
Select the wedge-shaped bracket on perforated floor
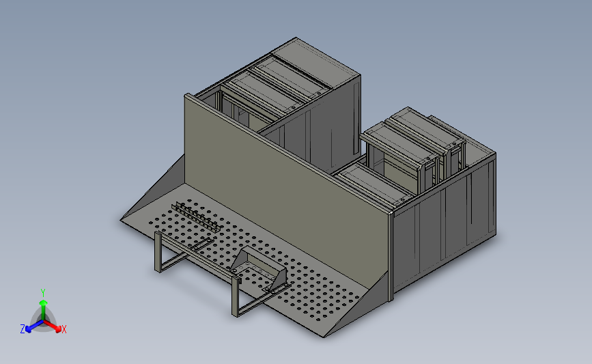(x=259, y=269)
